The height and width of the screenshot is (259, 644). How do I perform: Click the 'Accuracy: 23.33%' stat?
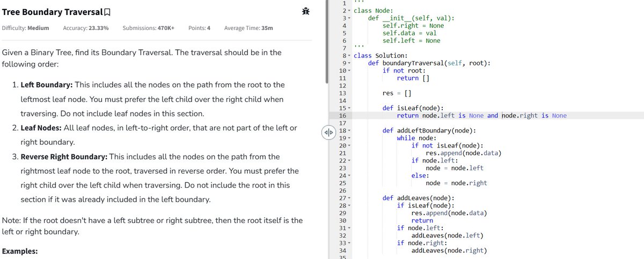(86, 28)
